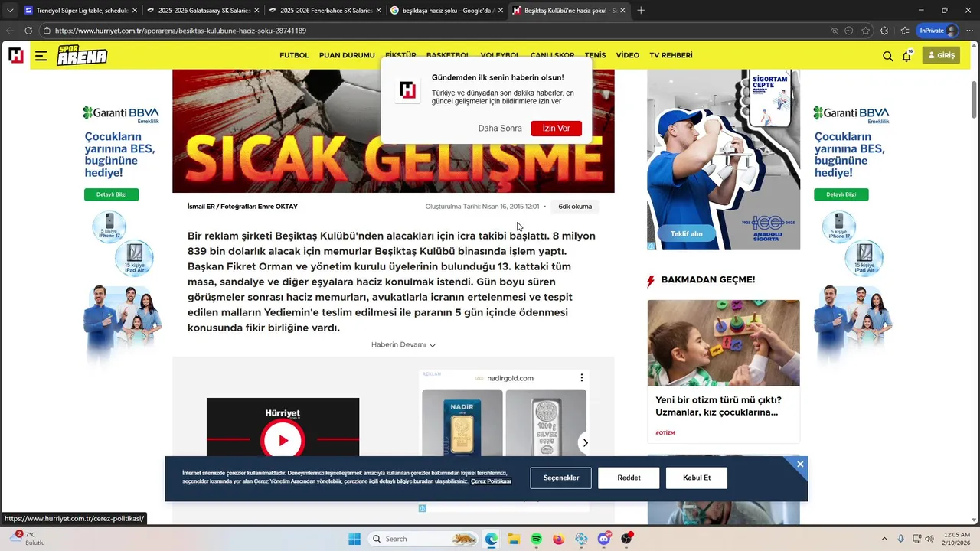Click Reddet to reject cookies

629,478
